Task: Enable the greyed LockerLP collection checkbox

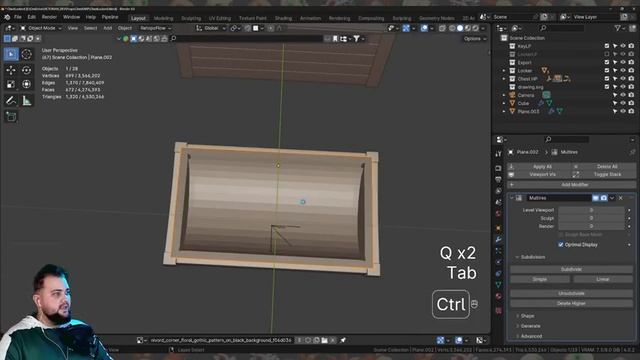Action: coord(607,54)
